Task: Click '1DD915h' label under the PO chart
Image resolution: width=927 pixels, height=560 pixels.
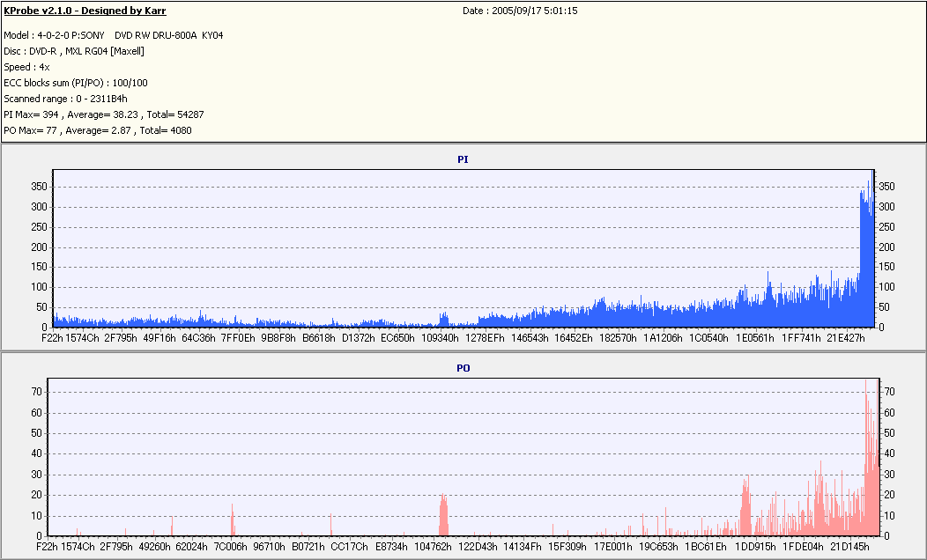Action: pyautogui.click(x=755, y=547)
